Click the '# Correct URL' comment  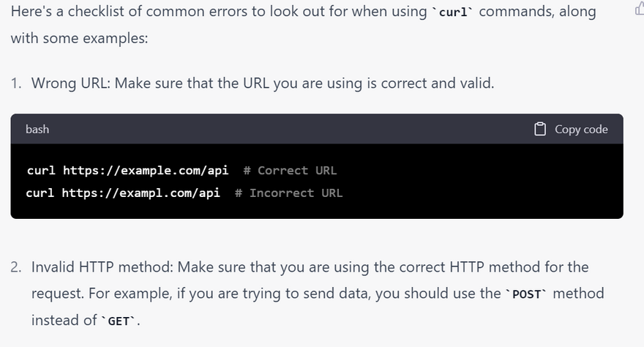tap(290, 171)
